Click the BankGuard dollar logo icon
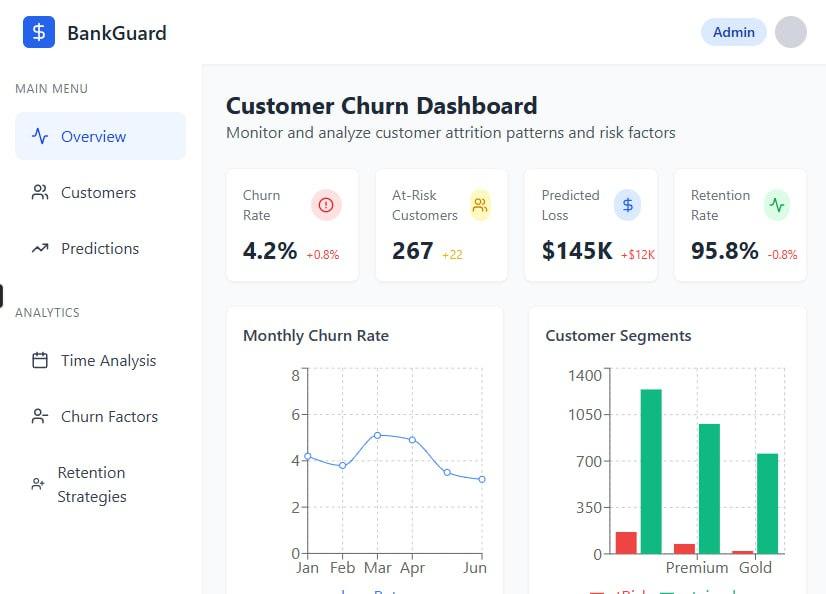 (x=39, y=32)
